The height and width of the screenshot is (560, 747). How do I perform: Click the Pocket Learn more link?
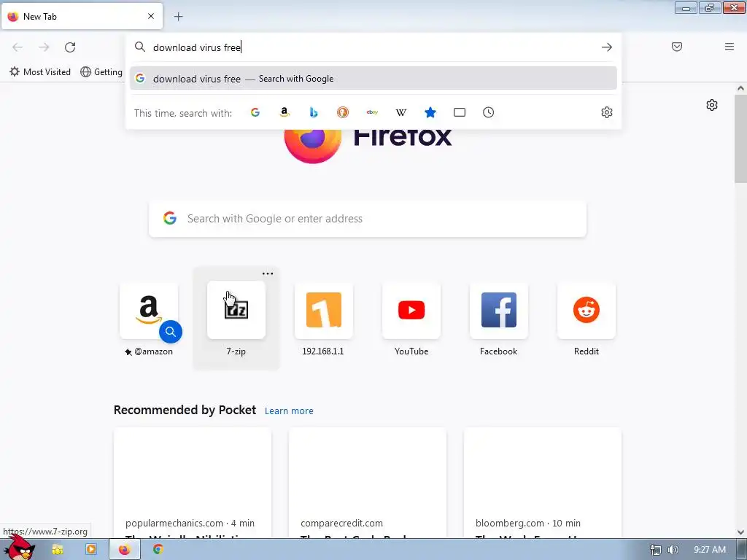pos(289,411)
